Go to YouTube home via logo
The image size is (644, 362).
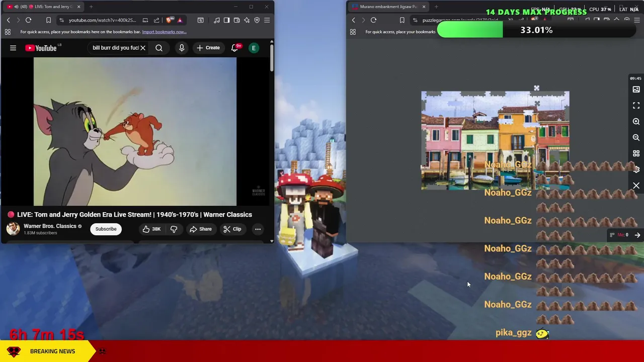41,48
